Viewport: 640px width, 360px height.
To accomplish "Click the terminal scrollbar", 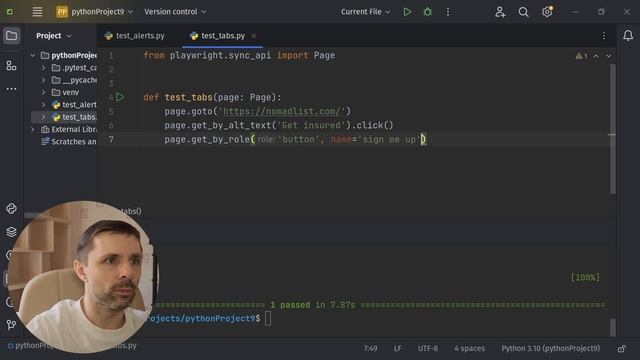I will click(613, 327).
